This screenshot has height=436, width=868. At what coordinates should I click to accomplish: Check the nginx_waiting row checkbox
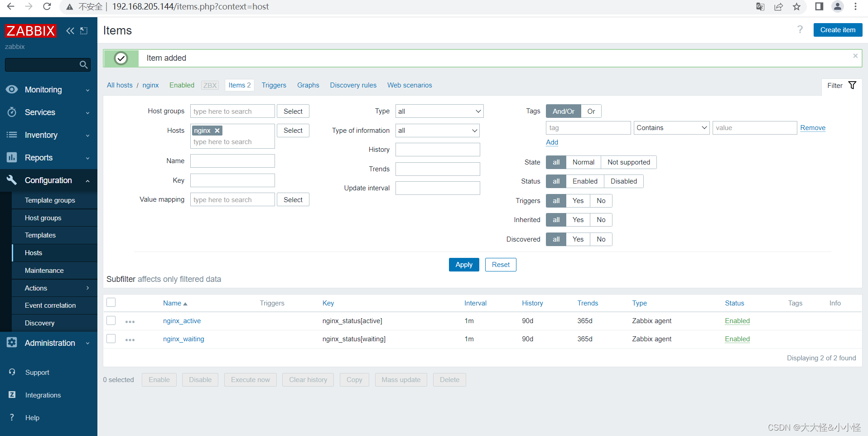click(x=111, y=339)
